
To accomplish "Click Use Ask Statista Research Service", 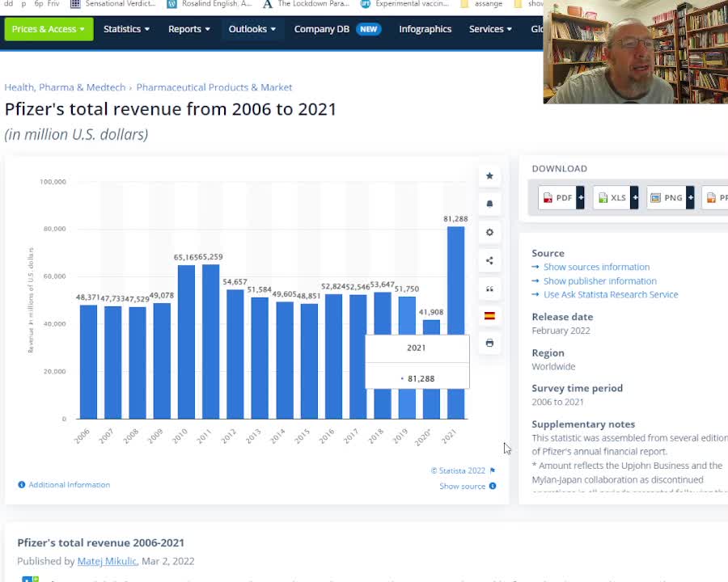I will click(x=611, y=294).
